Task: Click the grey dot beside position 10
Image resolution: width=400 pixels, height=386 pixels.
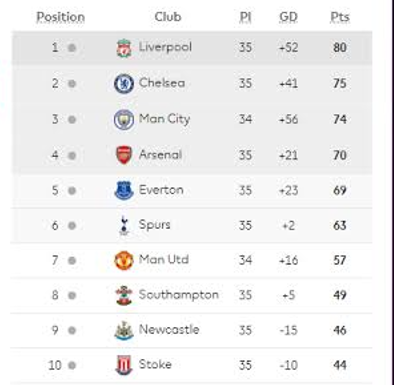Action: [x=72, y=365]
